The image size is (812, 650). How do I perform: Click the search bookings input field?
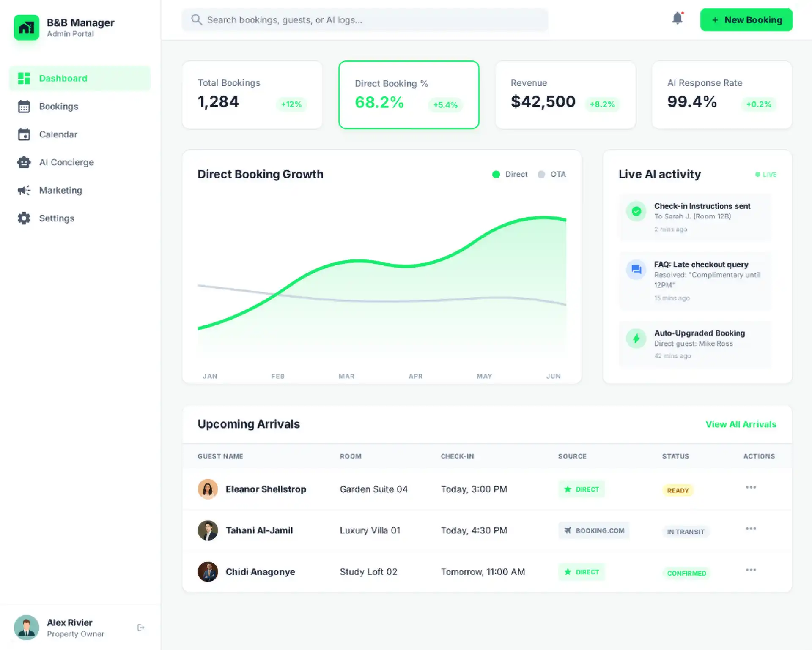click(365, 20)
